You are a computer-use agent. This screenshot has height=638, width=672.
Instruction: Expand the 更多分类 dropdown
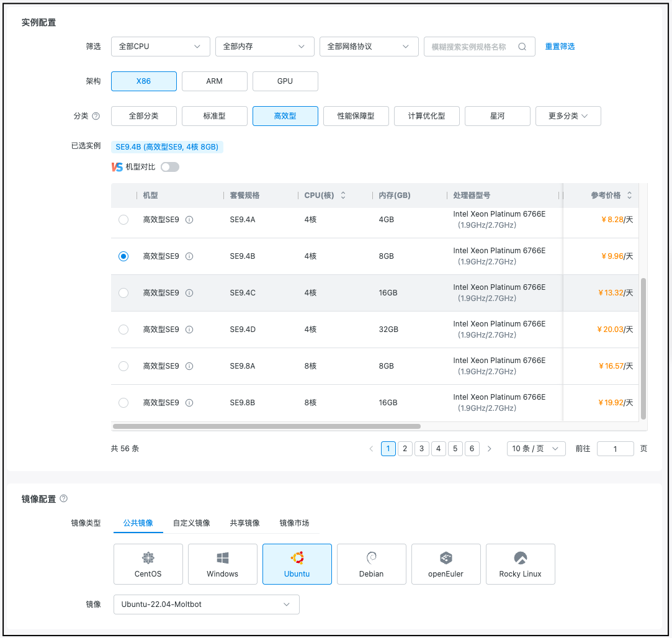[568, 116]
